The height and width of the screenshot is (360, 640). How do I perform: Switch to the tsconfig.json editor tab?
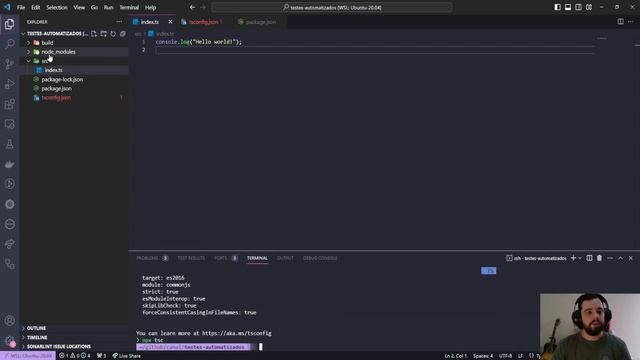point(205,22)
